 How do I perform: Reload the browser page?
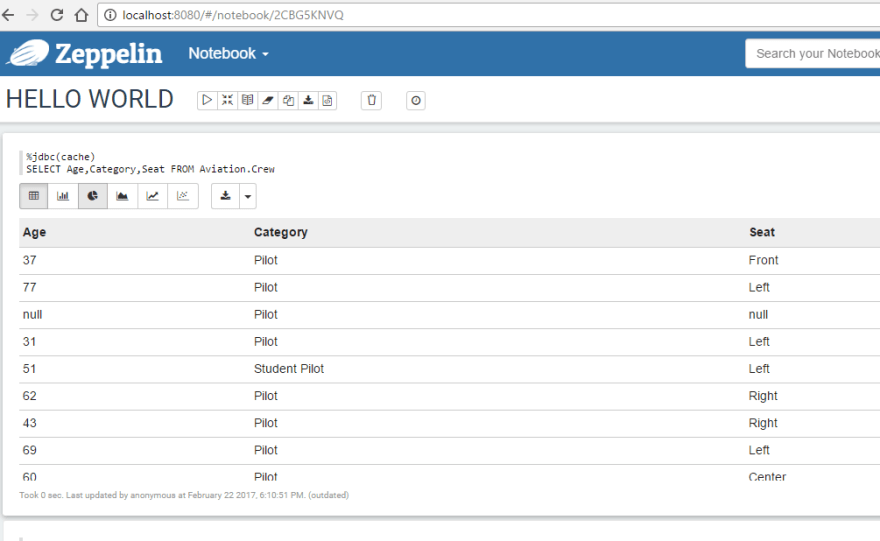(57, 15)
